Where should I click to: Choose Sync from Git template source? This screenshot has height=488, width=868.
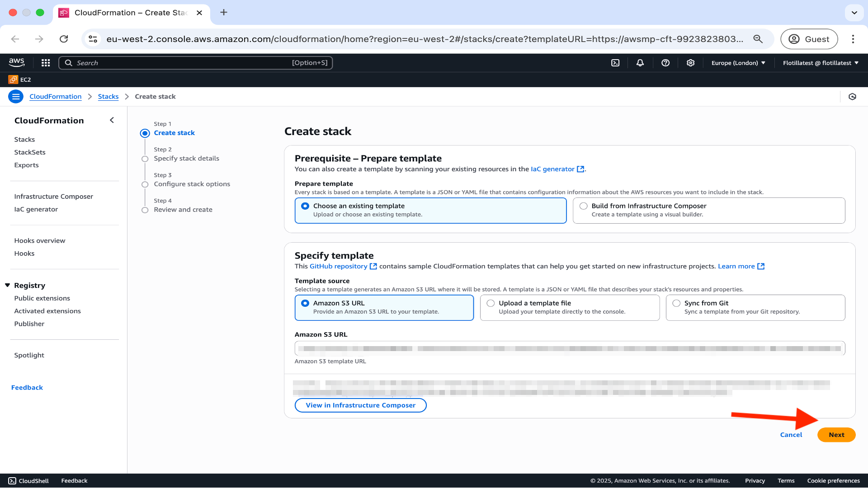676,303
